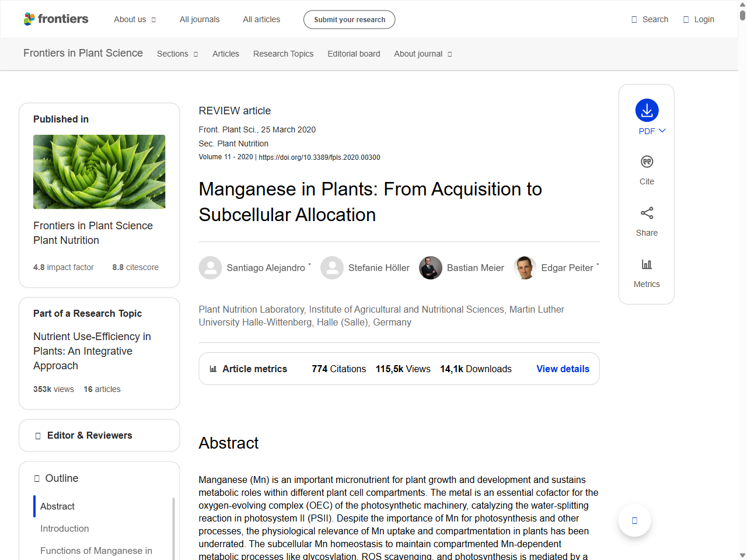Click Frontiers in Plant Science journal link in sidebar
747x560 pixels.
click(93, 226)
